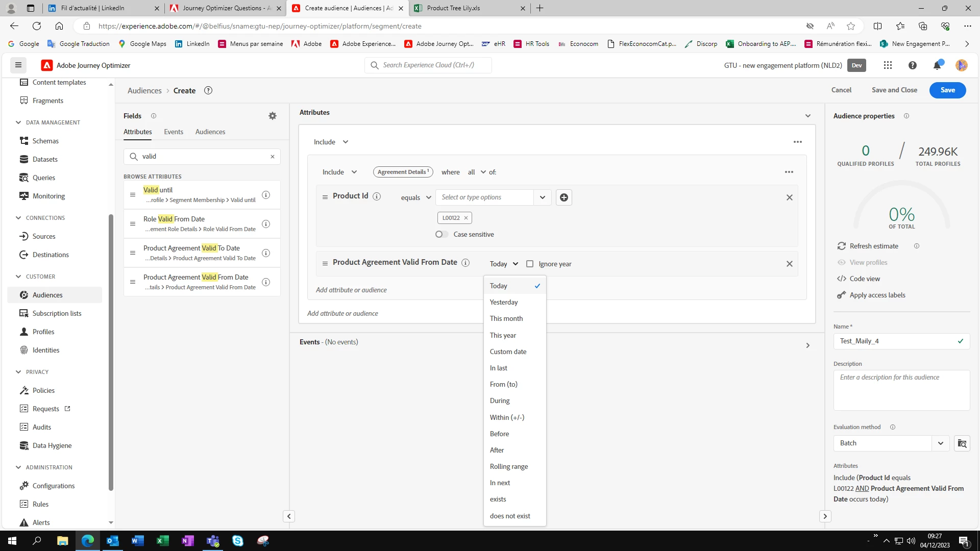Check the Ignore year checkbox

530,264
